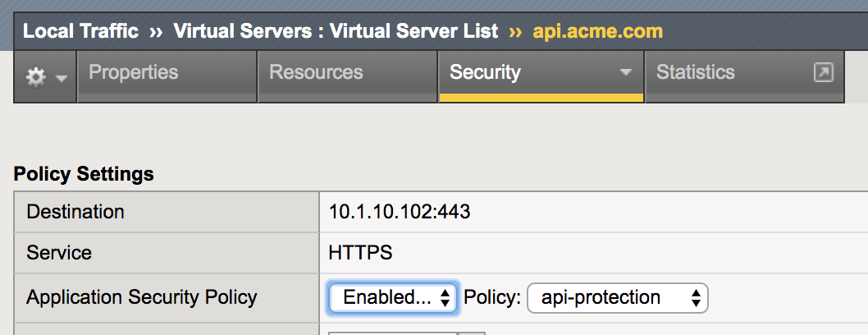868x335 pixels.
Task: Click the HTTPS service value
Action: [360, 253]
